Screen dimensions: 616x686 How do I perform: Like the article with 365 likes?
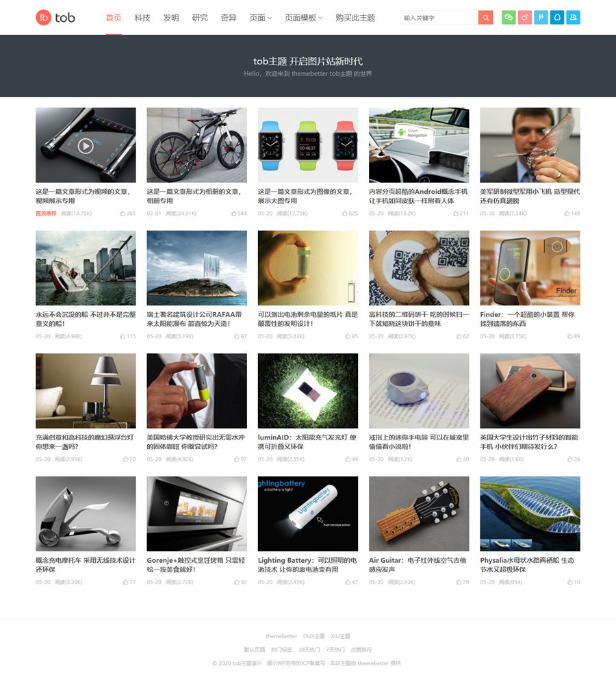[128, 214]
